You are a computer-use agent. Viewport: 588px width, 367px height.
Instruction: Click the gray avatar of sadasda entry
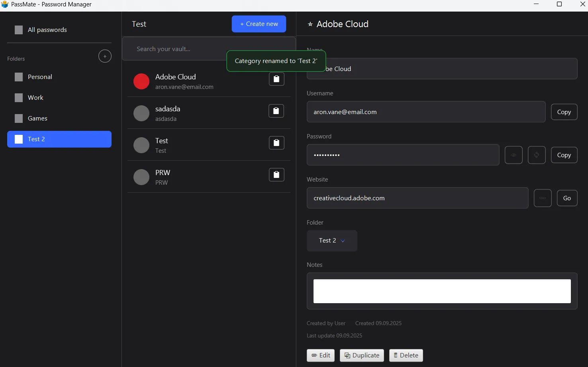click(x=141, y=113)
